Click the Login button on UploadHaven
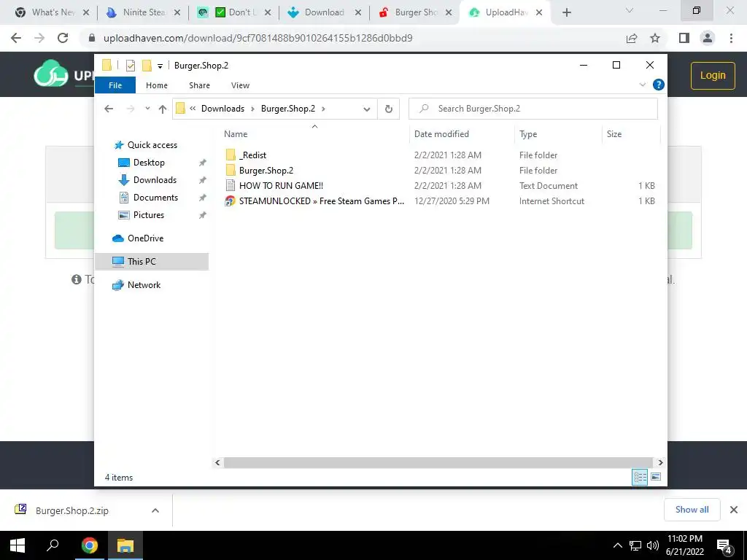This screenshot has width=747, height=560. pyautogui.click(x=713, y=75)
